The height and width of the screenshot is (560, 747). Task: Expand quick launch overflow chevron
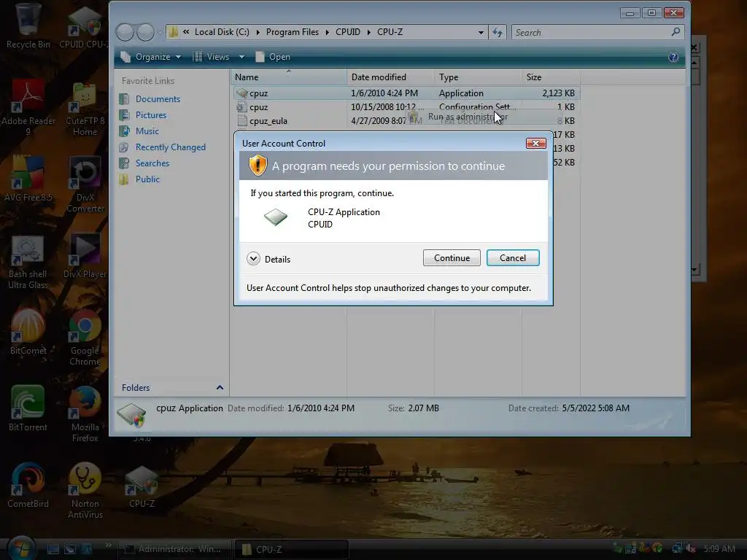coord(108,545)
